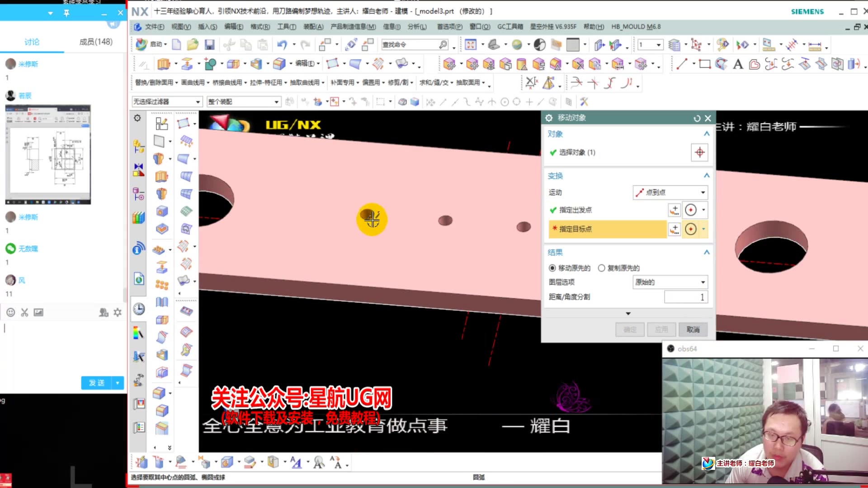This screenshot has width=868, height=488.
Task: Edit the 距离/角度分割 value field
Action: (685, 297)
